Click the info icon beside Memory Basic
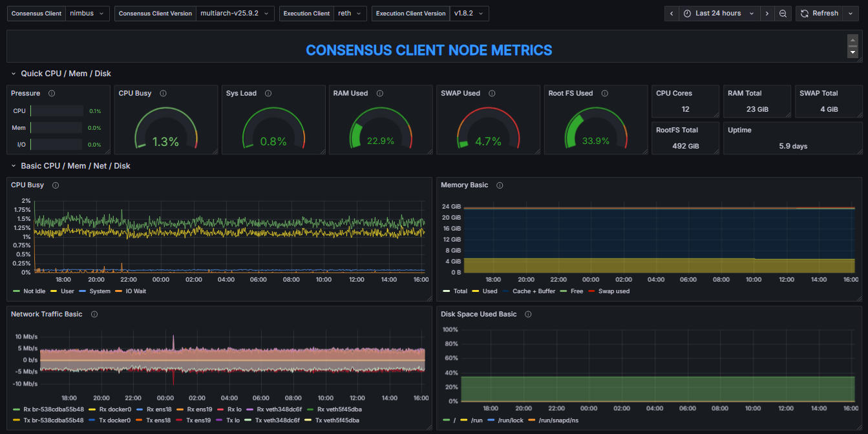 tap(500, 185)
